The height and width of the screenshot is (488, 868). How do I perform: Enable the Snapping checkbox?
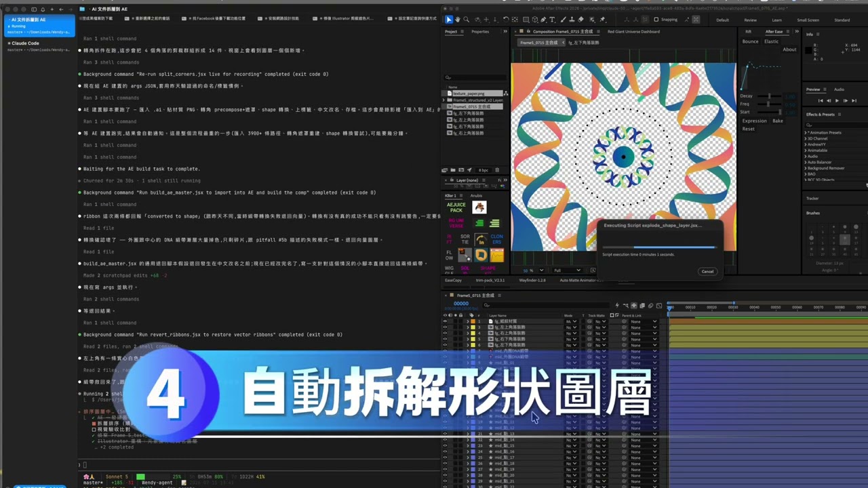pyautogui.click(x=656, y=20)
